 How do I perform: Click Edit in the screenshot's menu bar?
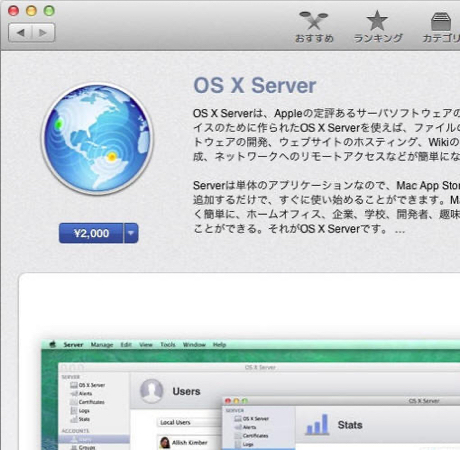coord(126,345)
